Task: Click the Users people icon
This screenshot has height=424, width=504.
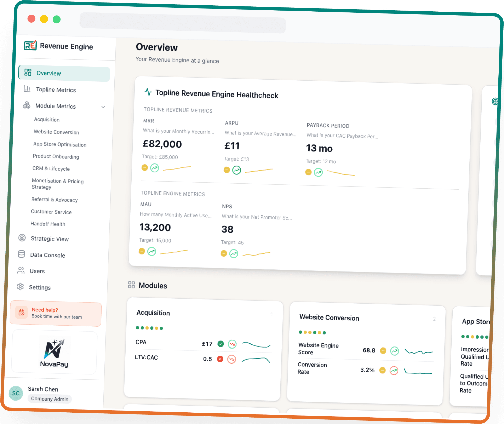Action: (21, 270)
